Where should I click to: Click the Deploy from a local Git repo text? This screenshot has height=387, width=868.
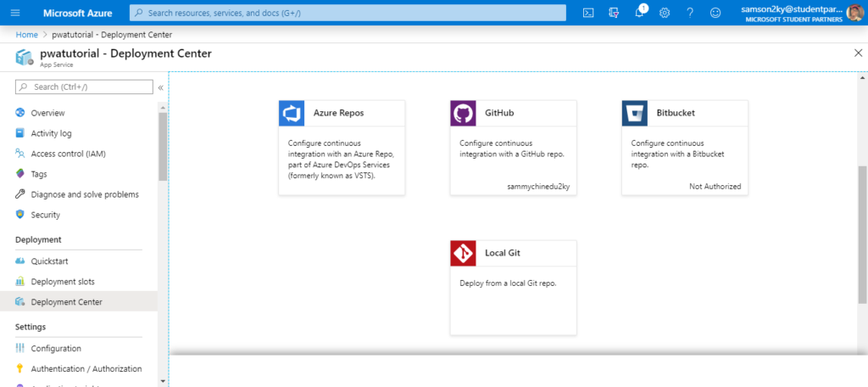(x=508, y=283)
